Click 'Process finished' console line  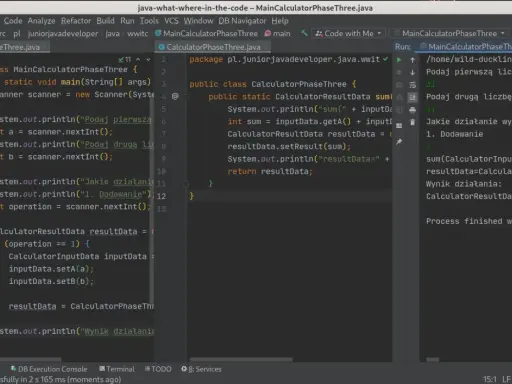pos(469,221)
